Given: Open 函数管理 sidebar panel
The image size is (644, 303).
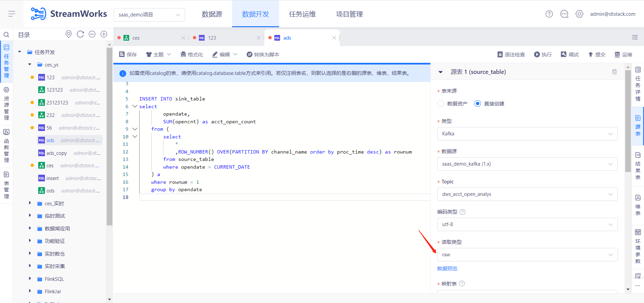Looking at the screenshot, I should coord(6,146).
